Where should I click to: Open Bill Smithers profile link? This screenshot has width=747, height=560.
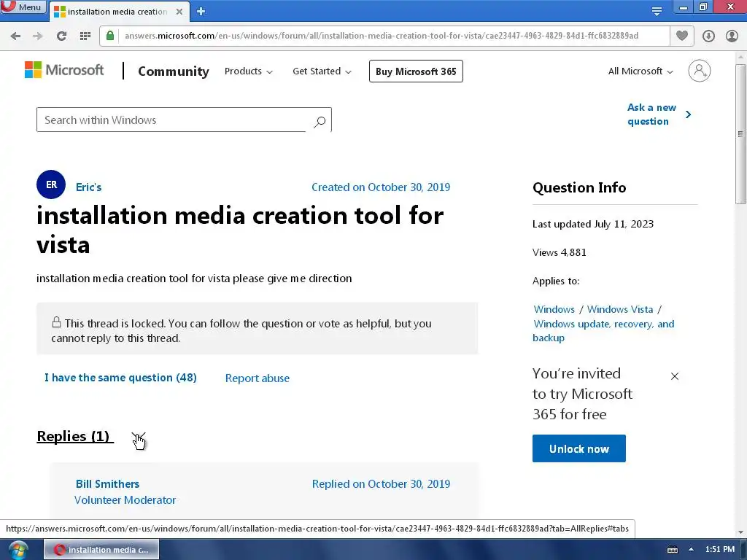(108, 484)
